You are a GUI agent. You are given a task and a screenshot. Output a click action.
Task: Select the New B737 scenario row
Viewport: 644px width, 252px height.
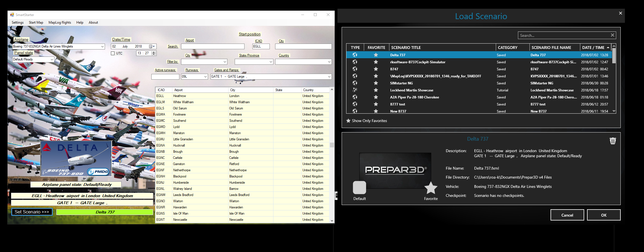coord(479,111)
